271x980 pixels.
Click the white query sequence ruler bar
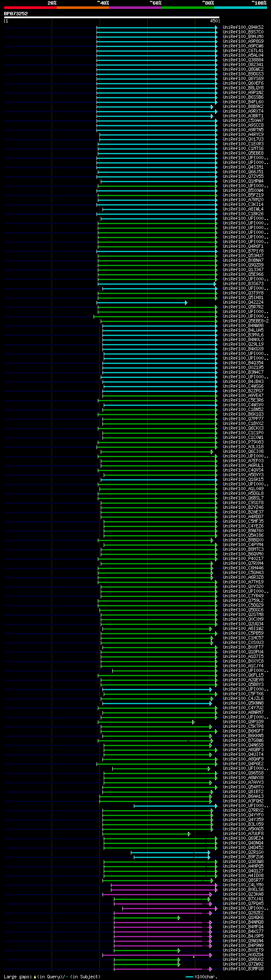point(111,17)
